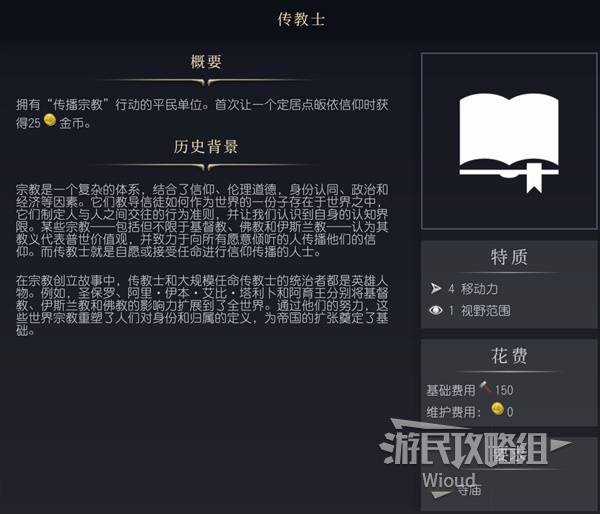
Task: Click the 4 移动力 stat text
Action: coord(473,289)
